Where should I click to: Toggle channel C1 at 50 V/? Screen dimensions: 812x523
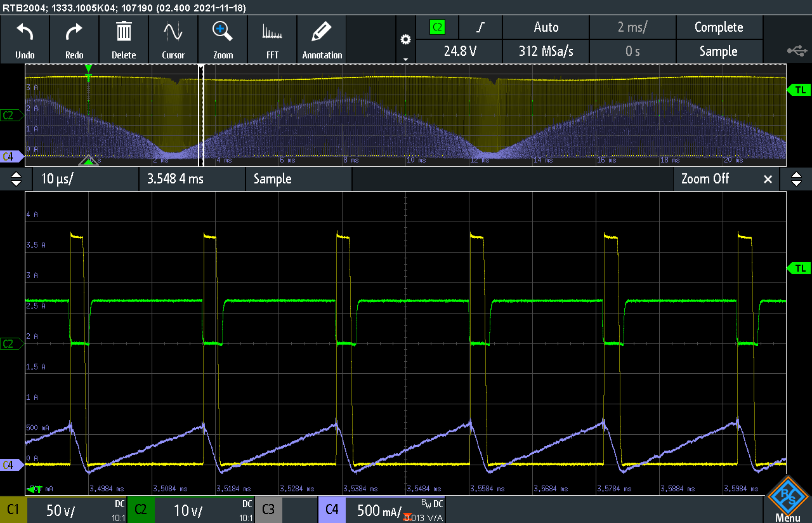point(63,510)
